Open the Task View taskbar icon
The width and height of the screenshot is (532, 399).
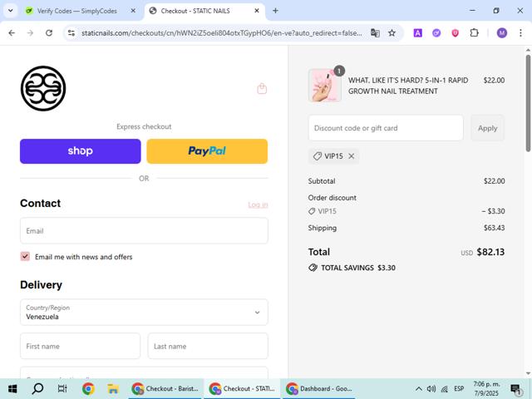pos(62,389)
